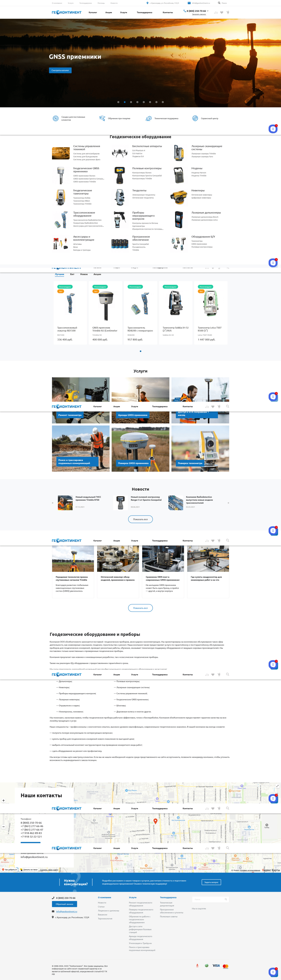Select the first hero carousel dot
Image resolution: width=281 pixels, height=980 pixels.
tap(118, 102)
